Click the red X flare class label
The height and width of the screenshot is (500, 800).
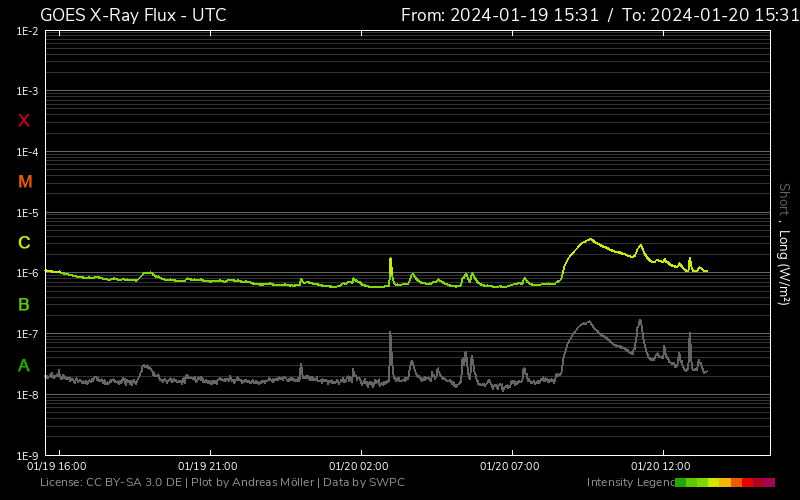pos(24,121)
